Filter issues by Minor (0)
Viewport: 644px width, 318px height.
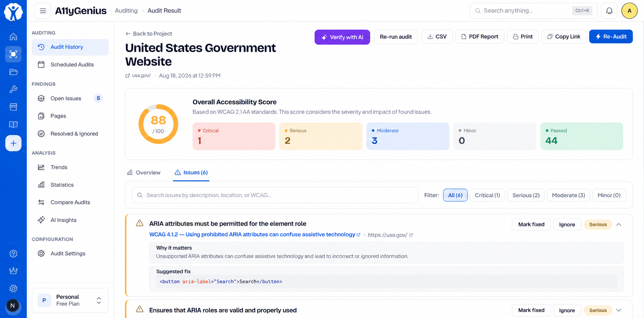(609, 195)
